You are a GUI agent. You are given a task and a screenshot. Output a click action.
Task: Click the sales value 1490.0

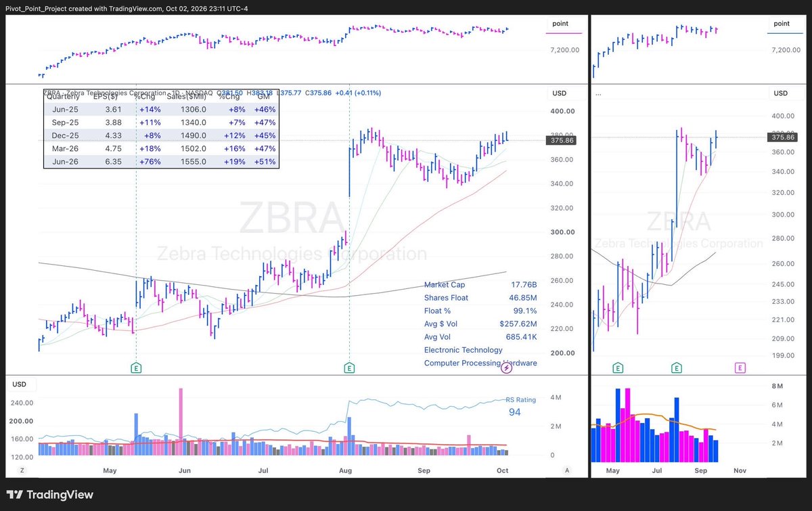(x=193, y=135)
